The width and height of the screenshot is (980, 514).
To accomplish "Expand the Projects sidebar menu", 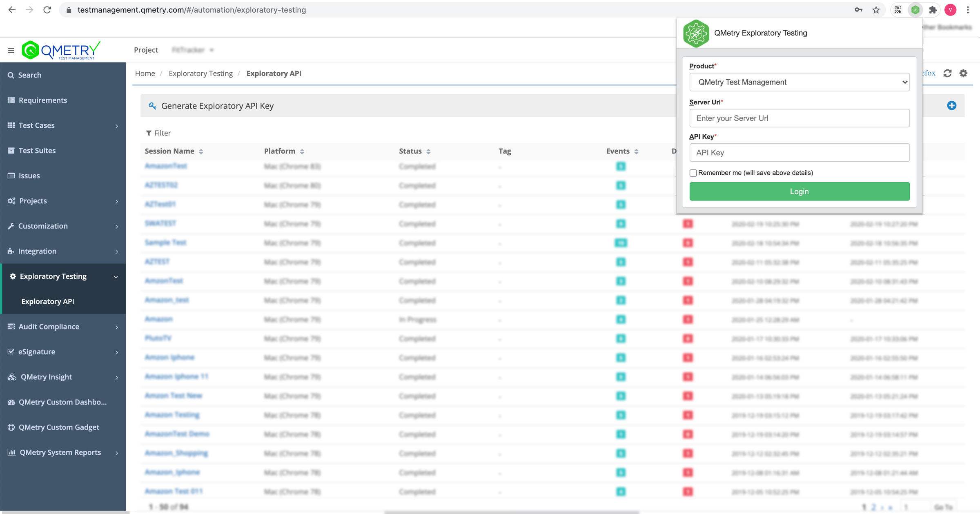I will (x=117, y=201).
